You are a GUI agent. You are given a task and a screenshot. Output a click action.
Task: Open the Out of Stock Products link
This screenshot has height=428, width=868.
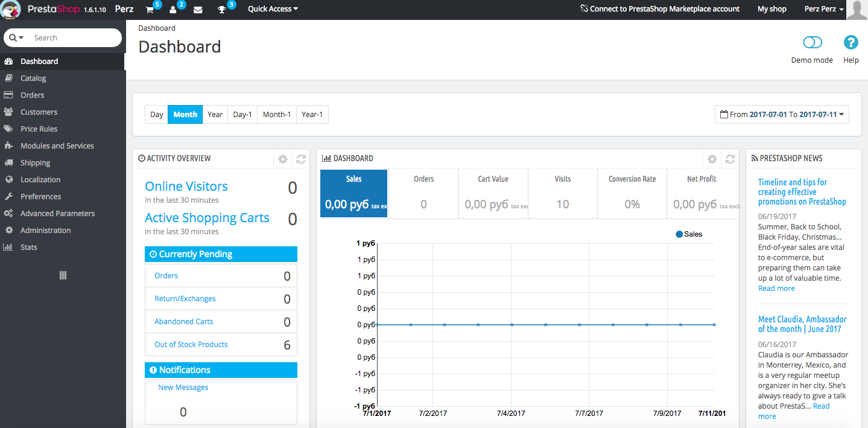click(x=191, y=345)
